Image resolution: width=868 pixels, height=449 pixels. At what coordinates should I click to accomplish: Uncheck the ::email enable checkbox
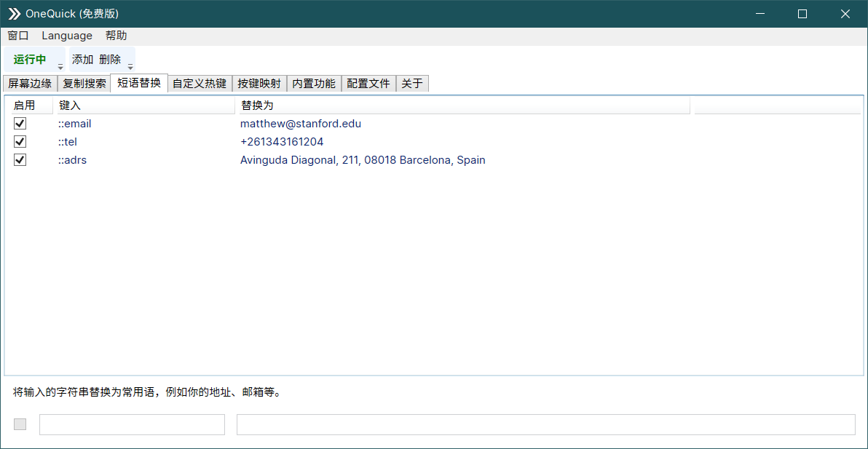tap(20, 123)
